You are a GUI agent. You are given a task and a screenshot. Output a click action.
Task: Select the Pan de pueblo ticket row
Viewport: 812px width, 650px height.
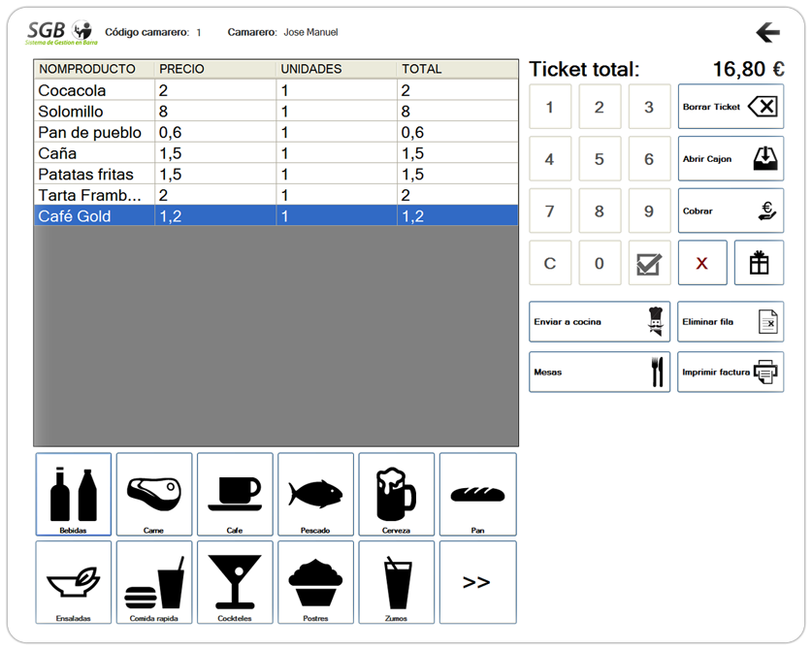pos(276,132)
